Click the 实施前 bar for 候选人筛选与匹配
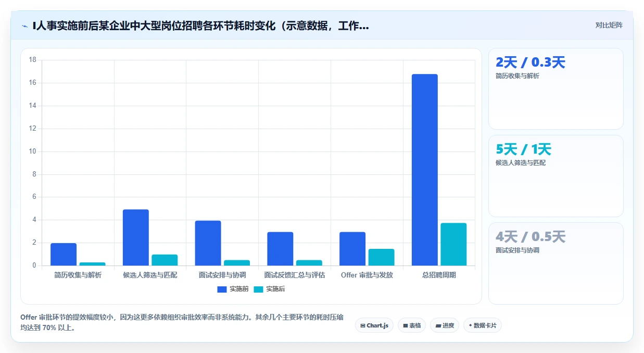644x353 pixels. tap(136, 237)
